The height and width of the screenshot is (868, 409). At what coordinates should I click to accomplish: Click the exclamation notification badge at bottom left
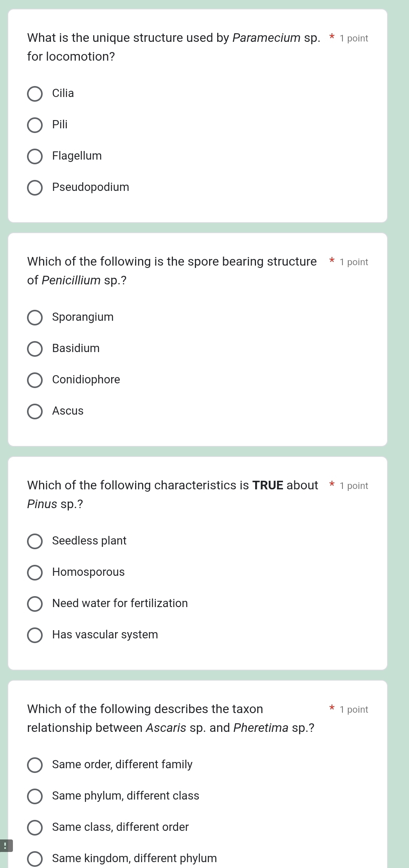(x=5, y=846)
